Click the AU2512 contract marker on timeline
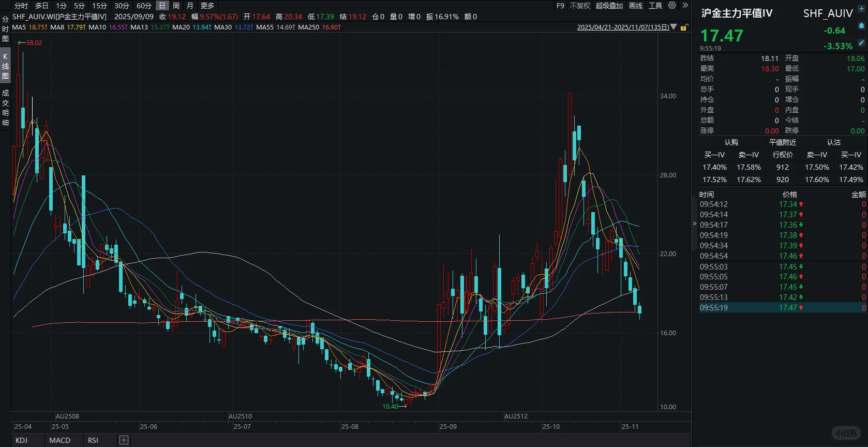 [x=516, y=416]
